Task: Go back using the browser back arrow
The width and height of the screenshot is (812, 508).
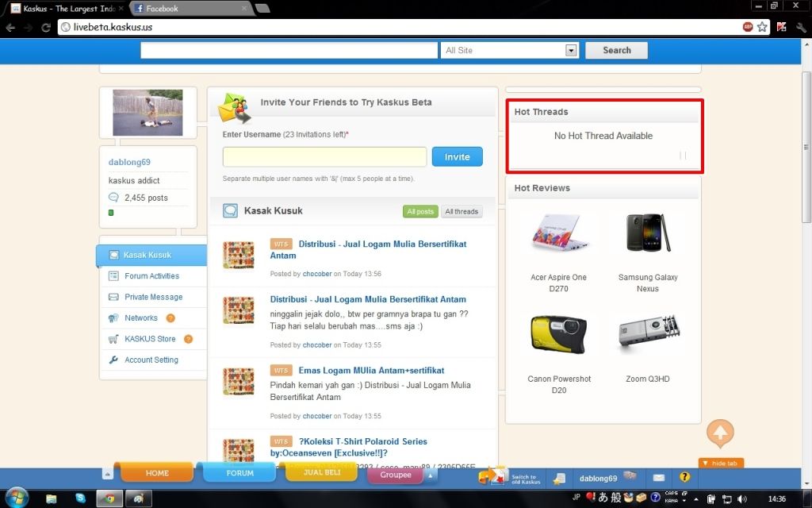Action: 10,28
